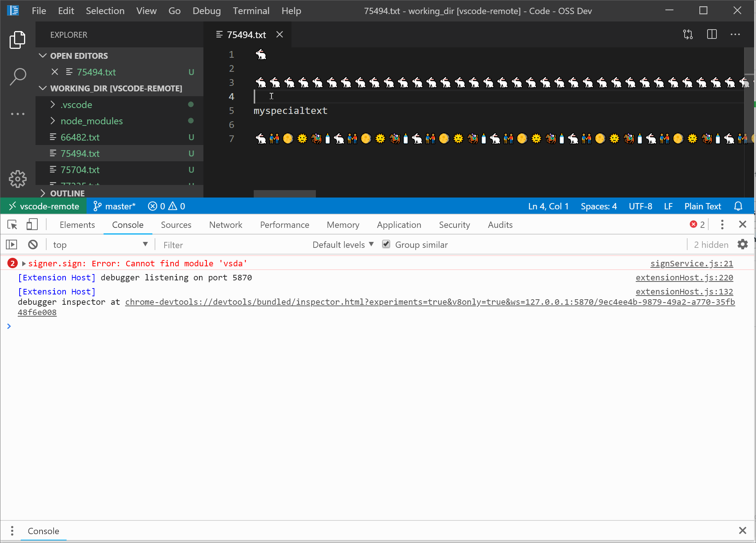
Task: Click the Explorer files icon
Action: point(17,40)
